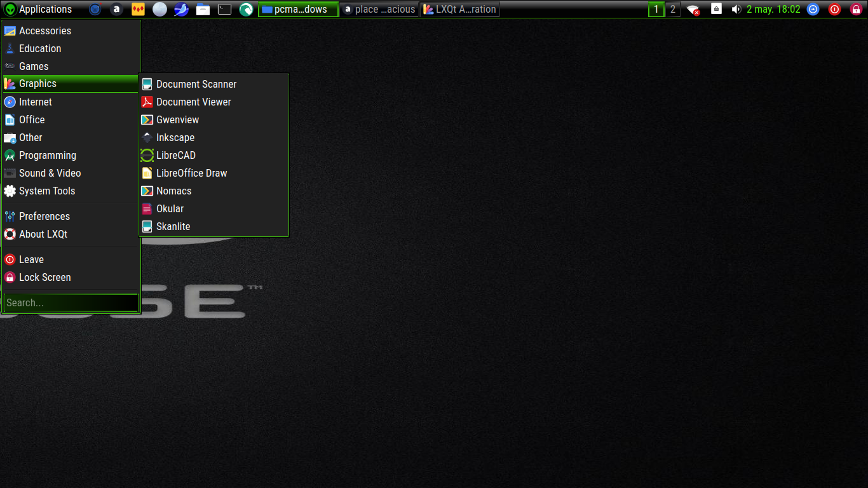Switch to virtual desktop 1
This screenshot has width=868, height=488.
656,10
